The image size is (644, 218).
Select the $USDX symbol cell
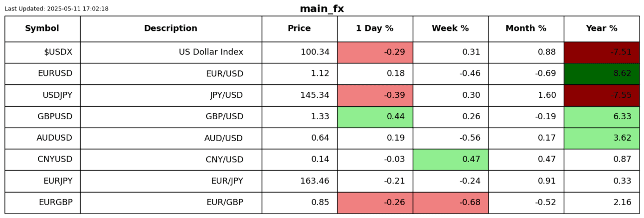coord(42,52)
